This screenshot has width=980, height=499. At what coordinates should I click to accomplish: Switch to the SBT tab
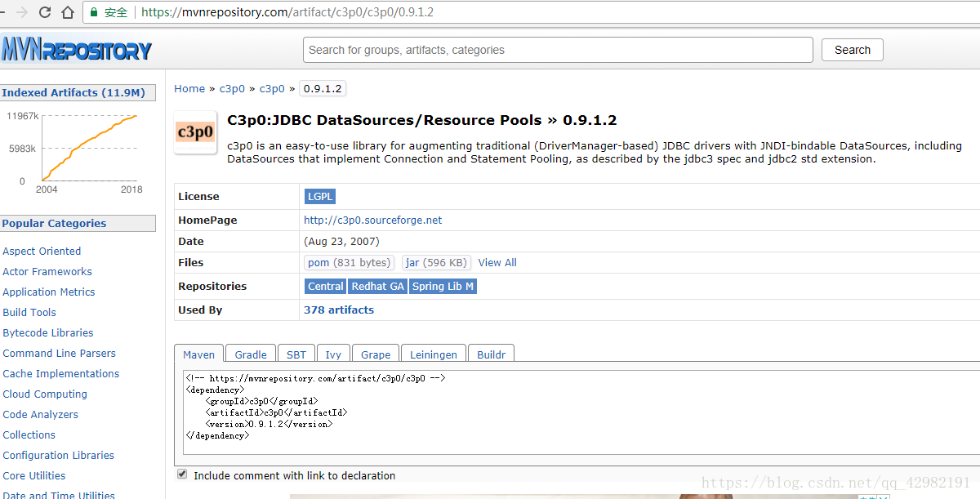pyautogui.click(x=296, y=354)
